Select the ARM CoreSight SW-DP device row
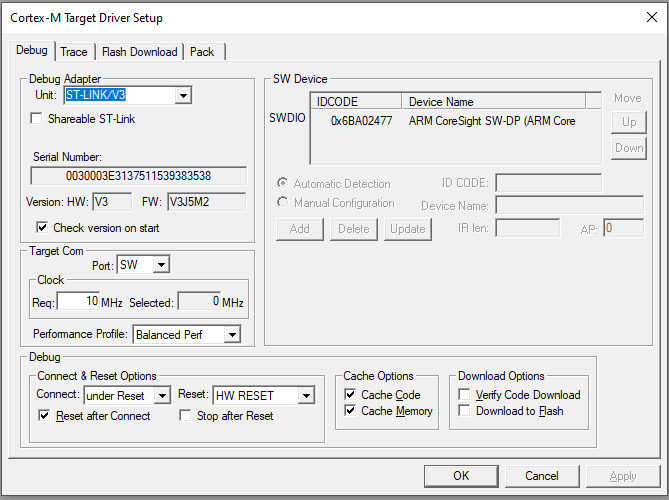Image resolution: width=669 pixels, height=500 pixels. [492, 121]
